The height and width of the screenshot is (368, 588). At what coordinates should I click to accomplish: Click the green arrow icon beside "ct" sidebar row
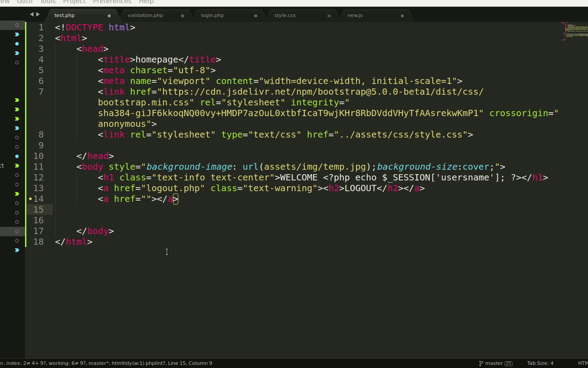pyautogui.click(x=17, y=166)
